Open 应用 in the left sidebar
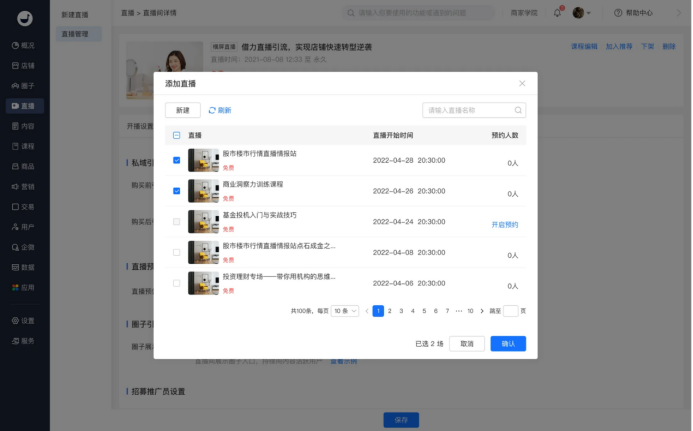The height and width of the screenshot is (431, 693). 25,287
